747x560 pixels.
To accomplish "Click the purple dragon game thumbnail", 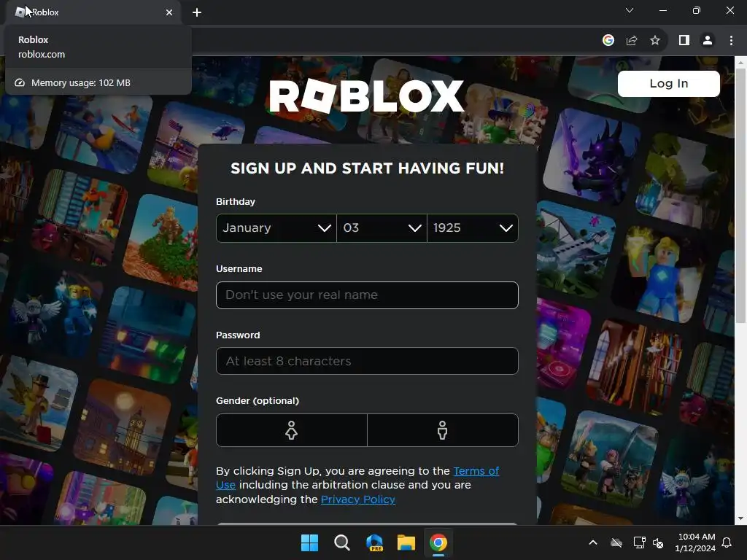I will pos(591,156).
